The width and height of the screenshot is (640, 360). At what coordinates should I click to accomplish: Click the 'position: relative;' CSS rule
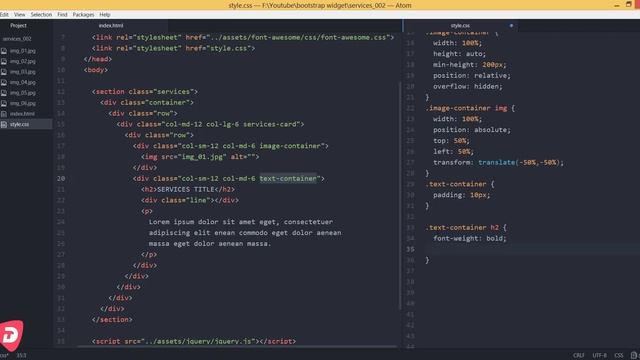point(472,76)
